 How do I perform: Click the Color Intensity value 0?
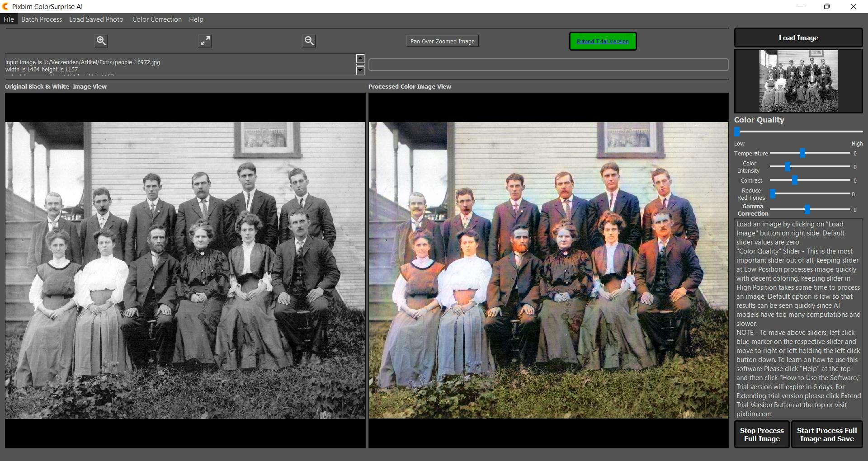tap(855, 167)
